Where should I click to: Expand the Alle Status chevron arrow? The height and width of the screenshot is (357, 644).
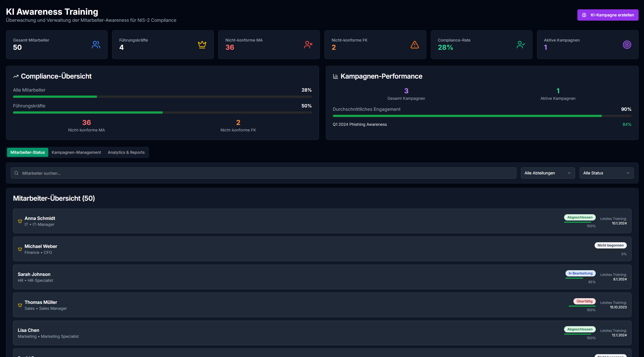coord(628,173)
